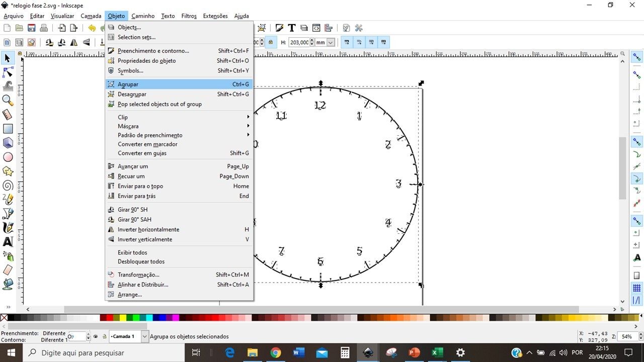Toggle width/height ratio lock
644x362 pixels.
(271, 43)
